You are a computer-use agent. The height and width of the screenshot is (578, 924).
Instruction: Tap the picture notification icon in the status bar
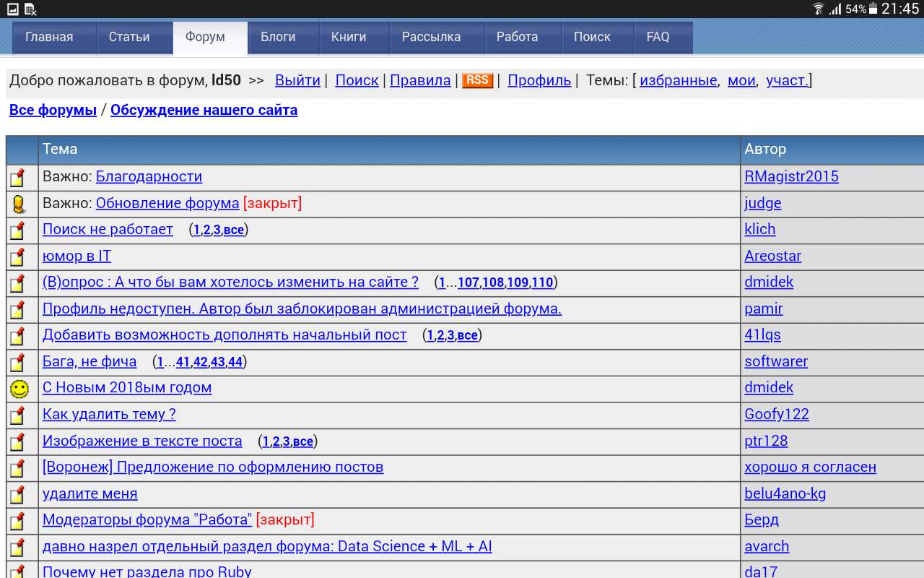(x=13, y=9)
